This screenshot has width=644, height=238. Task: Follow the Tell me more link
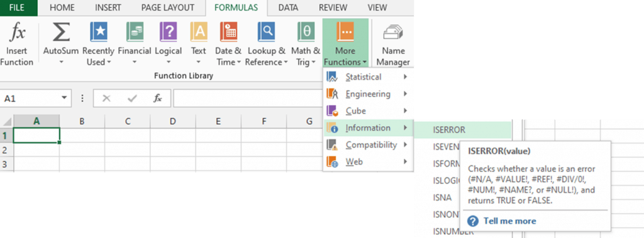click(x=509, y=221)
